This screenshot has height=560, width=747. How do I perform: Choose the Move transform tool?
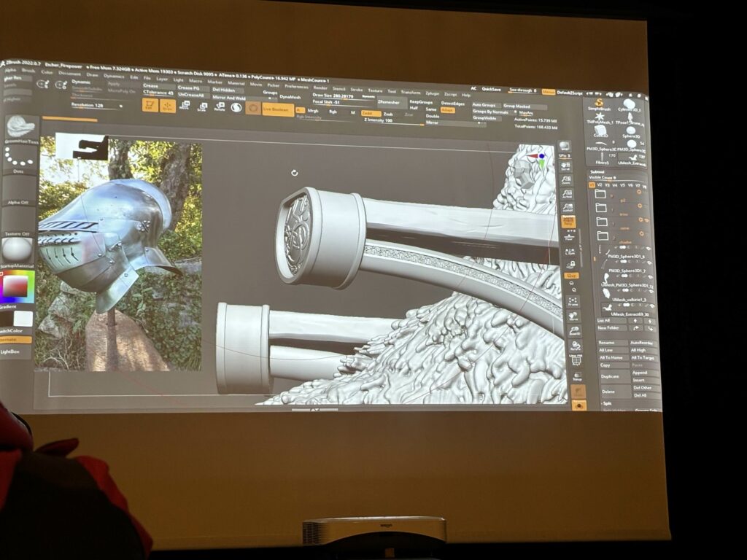pyautogui.click(x=185, y=106)
